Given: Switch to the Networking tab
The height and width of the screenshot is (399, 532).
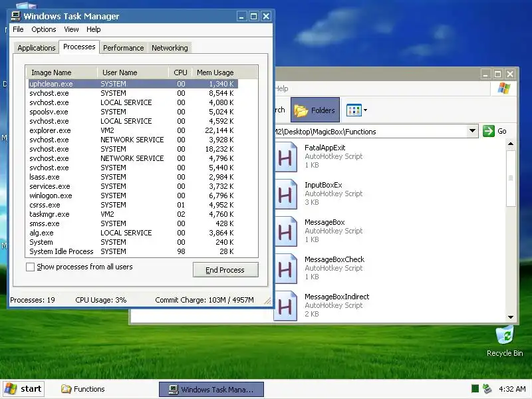Looking at the screenshot, I should (170, 48).
